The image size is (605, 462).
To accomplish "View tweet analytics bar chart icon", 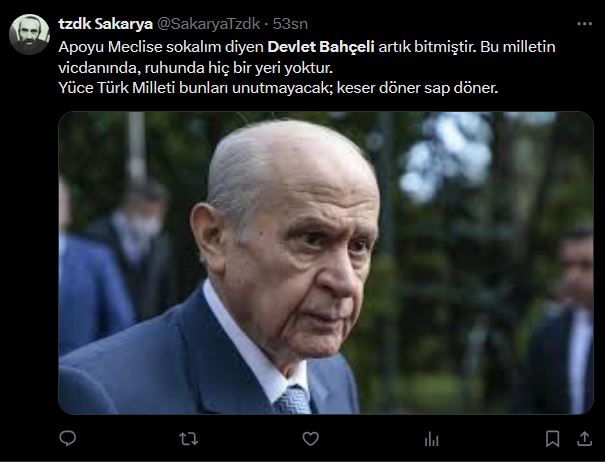I will (x=431, y=439).
